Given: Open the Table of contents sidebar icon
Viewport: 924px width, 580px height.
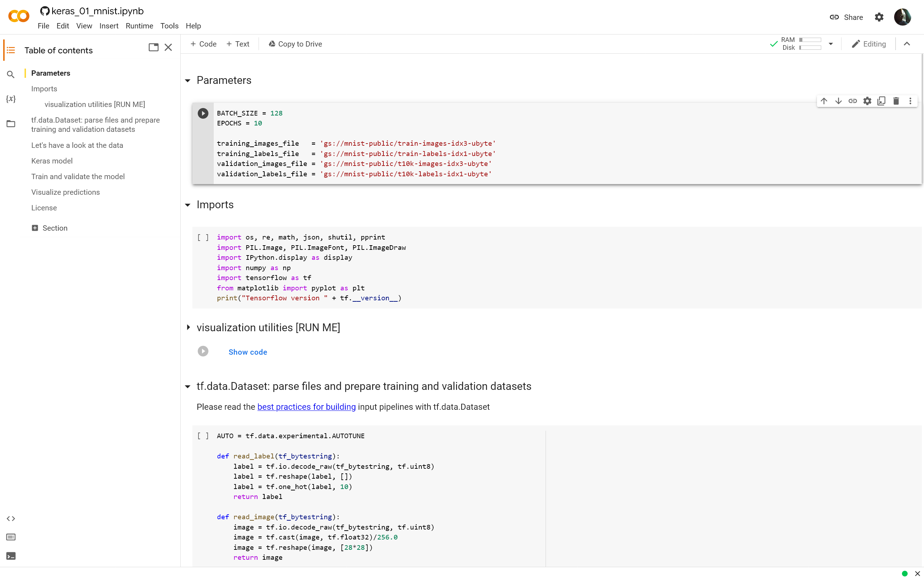Looking at the screenshot, I should click(x=11, y=50).
